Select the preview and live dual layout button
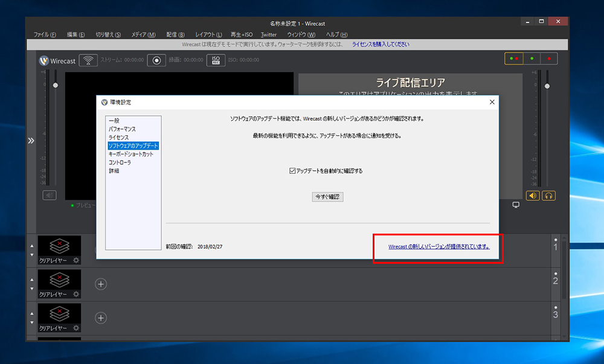This screenshot has height=364, width=604. click(x=514, y=59)
